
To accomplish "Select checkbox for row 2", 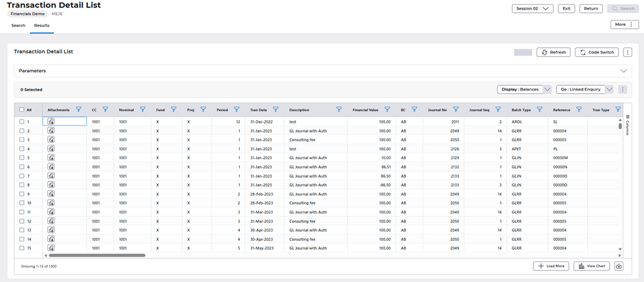I will coord(22,131).
